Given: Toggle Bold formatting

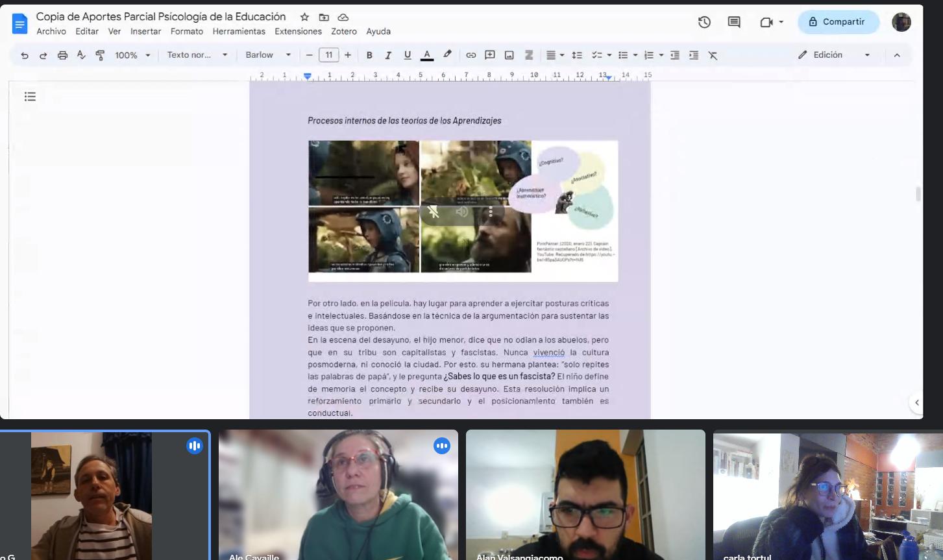Looking at the screenshot, I should [x=369, y=55].
